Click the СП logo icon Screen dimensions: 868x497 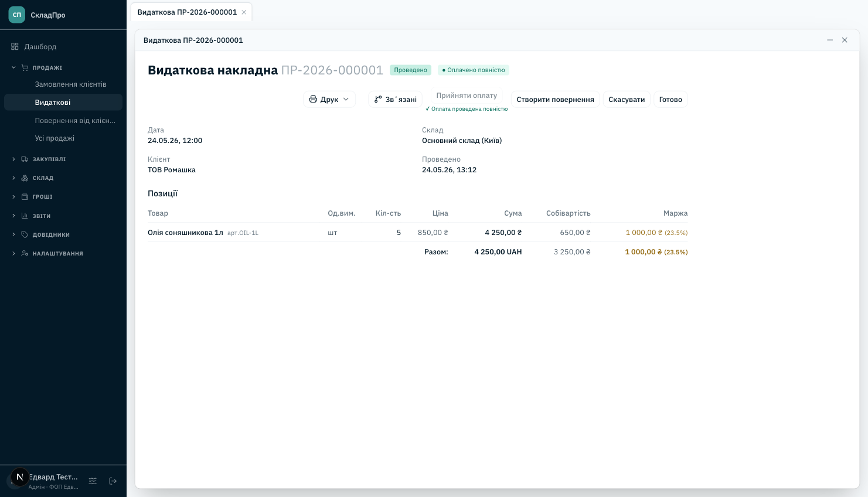coord(17,15)
